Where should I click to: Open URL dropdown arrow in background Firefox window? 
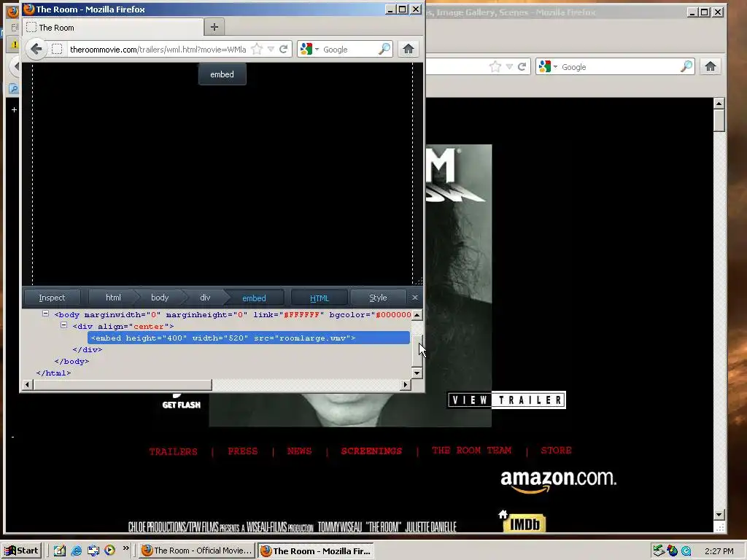tap(509, 66)
